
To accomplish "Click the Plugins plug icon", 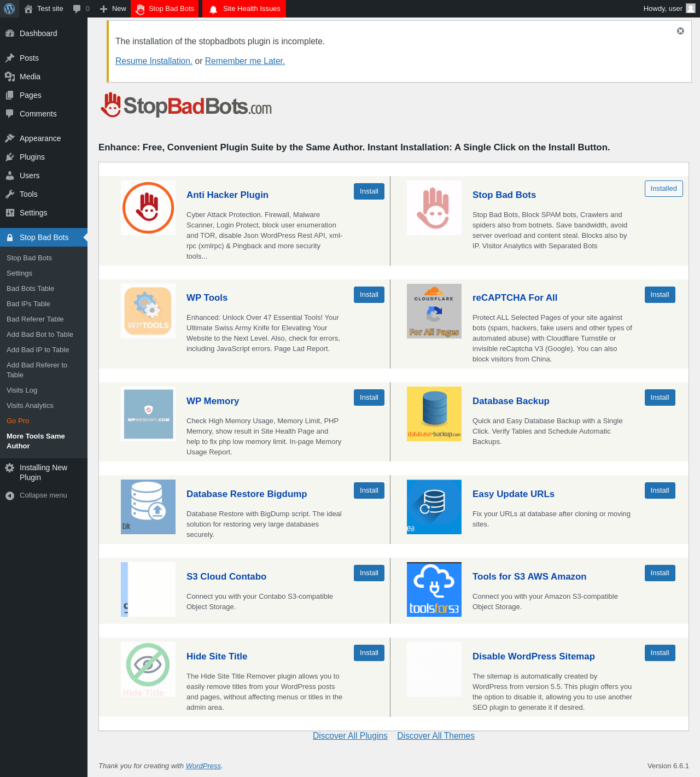I will 10,157.
